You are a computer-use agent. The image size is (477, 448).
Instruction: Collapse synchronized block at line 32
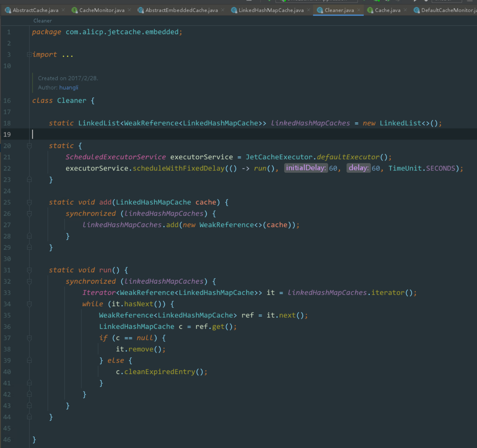click(29, 282)
